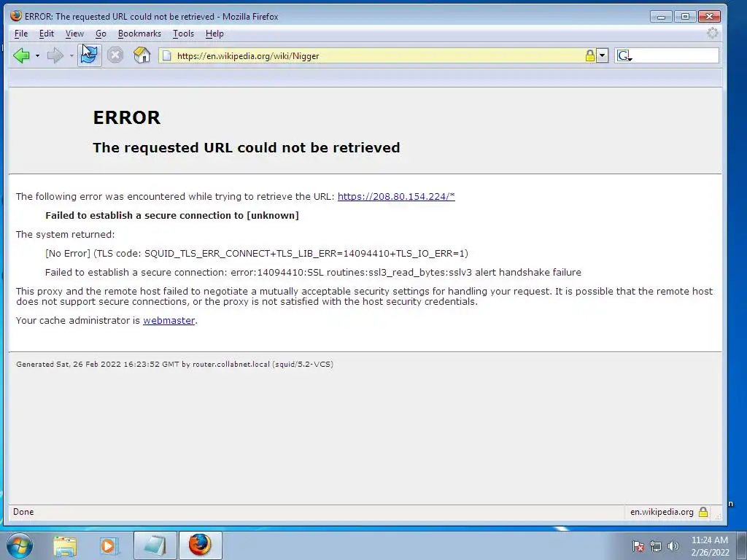Click inside the URL address field

379,55
